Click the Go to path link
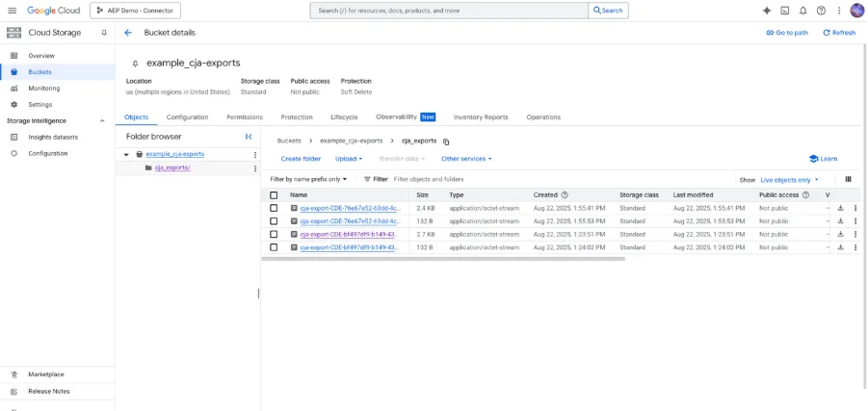This screenshot has width=868, height=411. point(787,33)
